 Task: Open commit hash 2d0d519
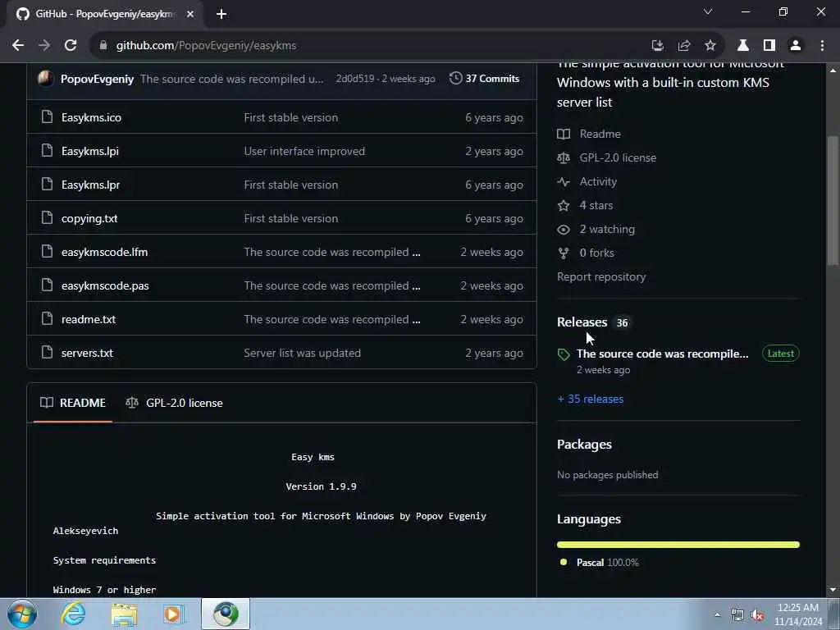tap(355, 79)
